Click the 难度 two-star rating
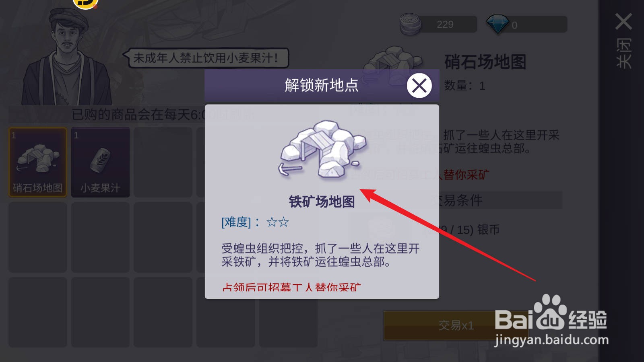 pyautogui.click(x=278, y=222)
